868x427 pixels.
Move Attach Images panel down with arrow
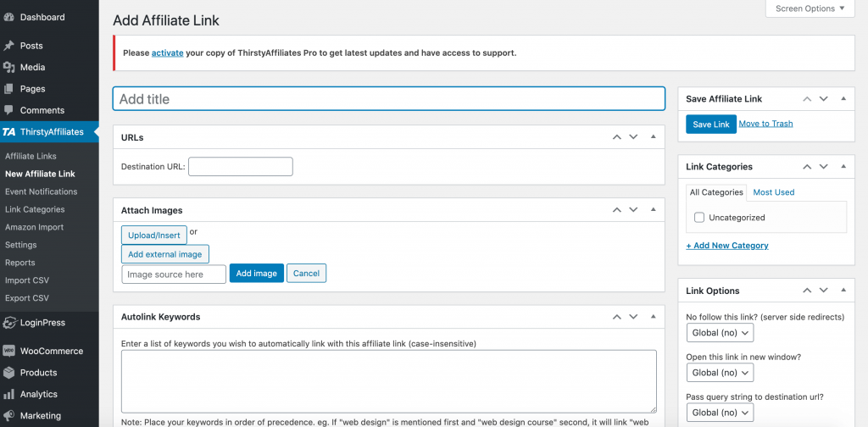pos(632,210)
